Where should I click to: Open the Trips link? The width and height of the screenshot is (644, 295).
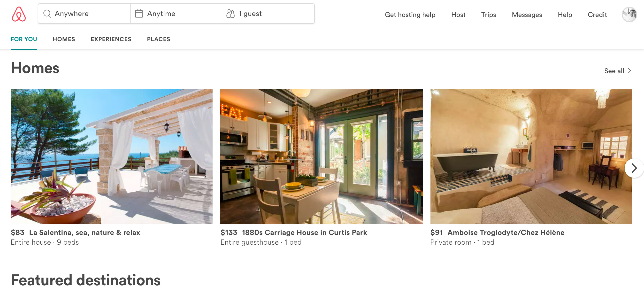click(x=489, y=15)
